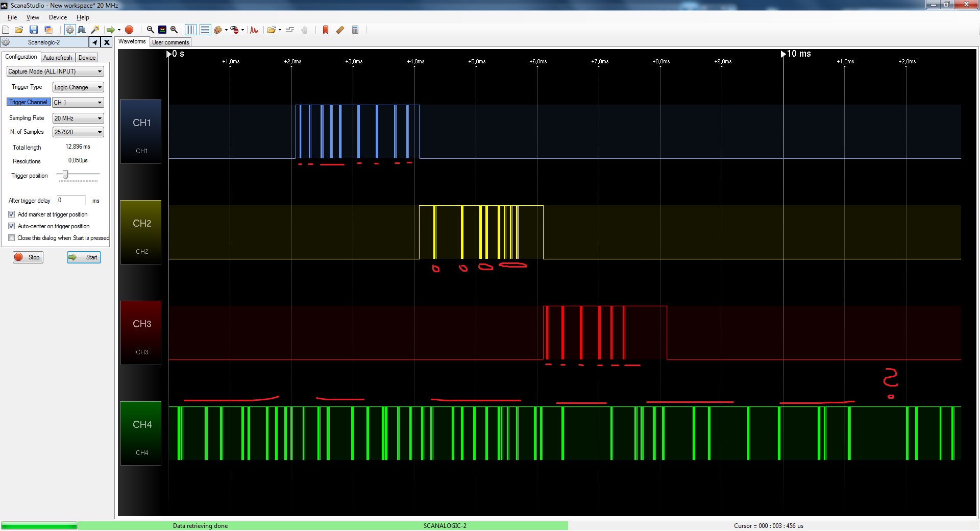Image resolution: width=980 pixels, height=531 pixels.
Task: Close the Scanalogic-2 panel with X
Action: [107, 42]
